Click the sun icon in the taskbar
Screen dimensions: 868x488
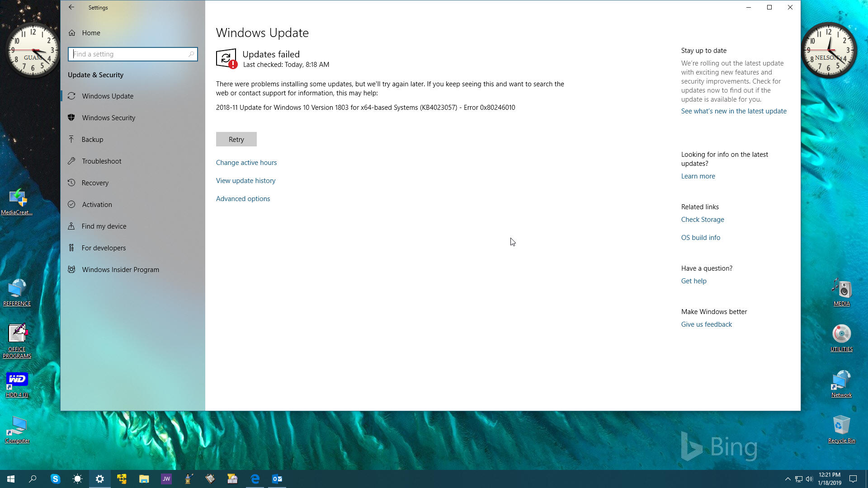tap(77, 479)
